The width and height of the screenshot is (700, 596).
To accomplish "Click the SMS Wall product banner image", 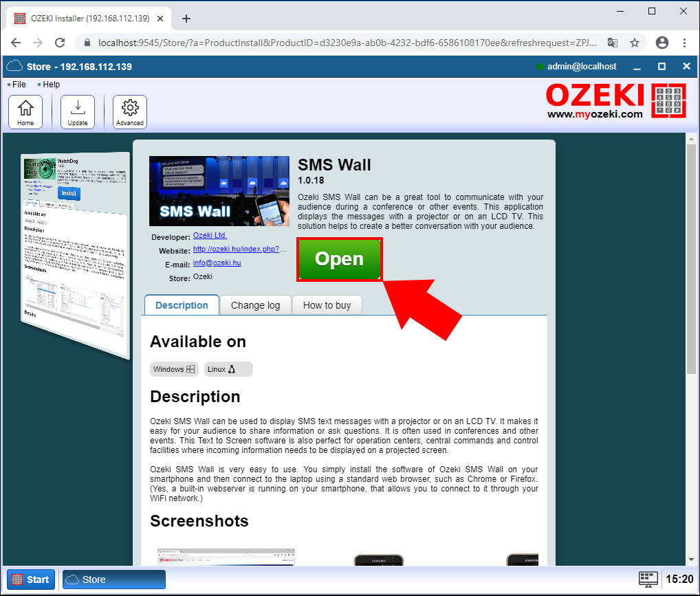I will click(219, 191).
